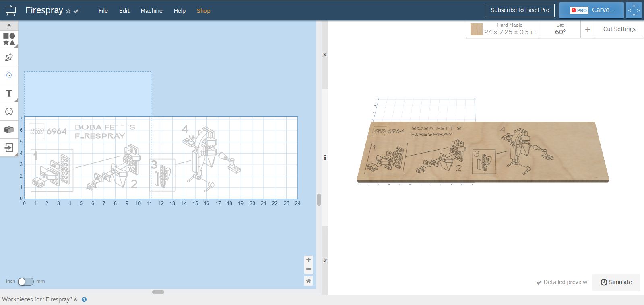This screenshot has width=644, height=305.
Task: Click the Easel project icon beside Firespray
Action: (11, 11)
